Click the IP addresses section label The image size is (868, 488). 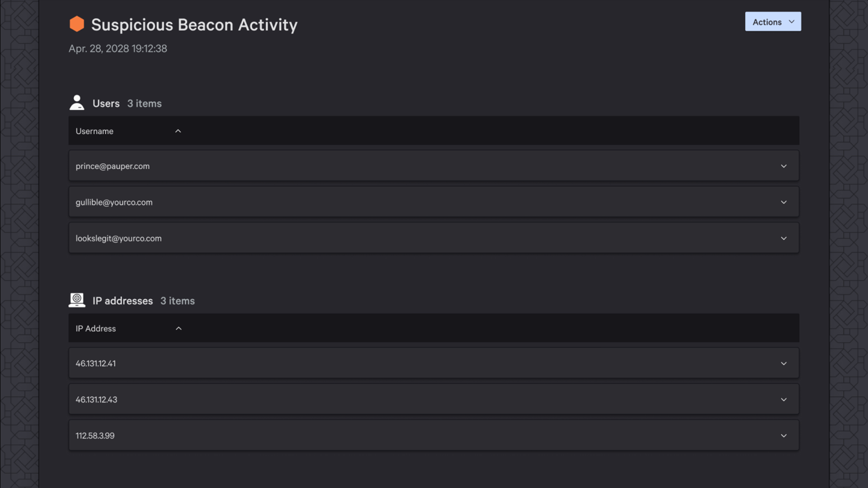point(122,300)
